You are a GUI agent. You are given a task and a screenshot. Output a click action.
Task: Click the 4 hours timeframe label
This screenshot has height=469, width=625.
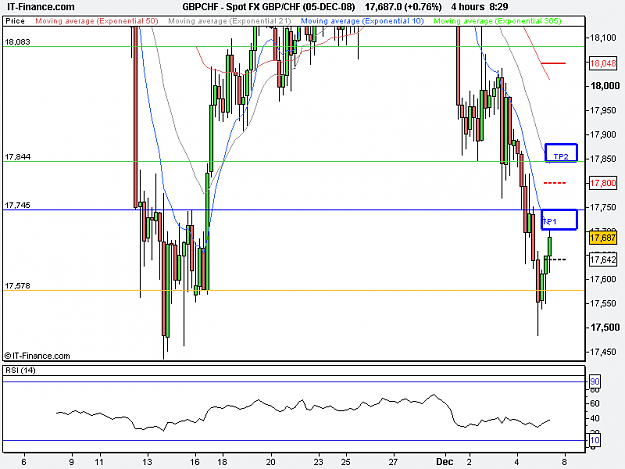pyautogui.click(x=468, y=7)
